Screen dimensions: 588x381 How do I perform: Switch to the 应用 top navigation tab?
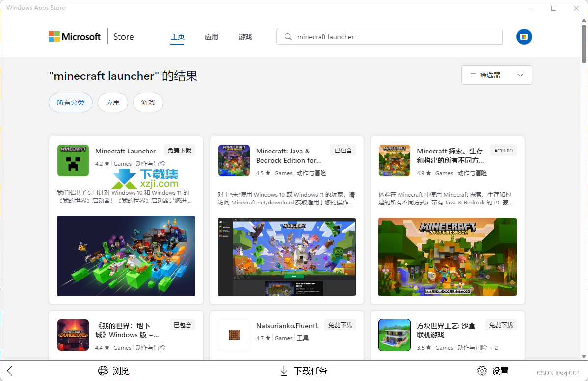pos(211,37)
